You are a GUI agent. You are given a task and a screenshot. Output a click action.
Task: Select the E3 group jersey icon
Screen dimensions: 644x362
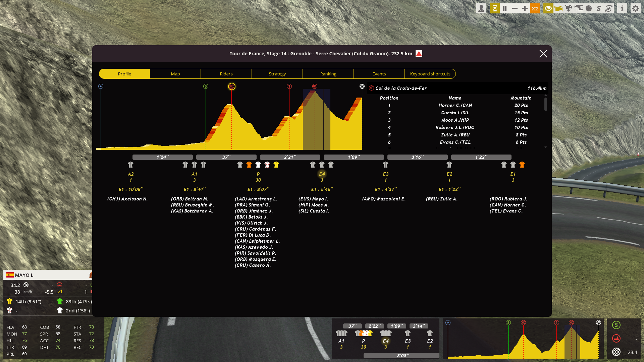pyautogui.click(x=386, y=165)
